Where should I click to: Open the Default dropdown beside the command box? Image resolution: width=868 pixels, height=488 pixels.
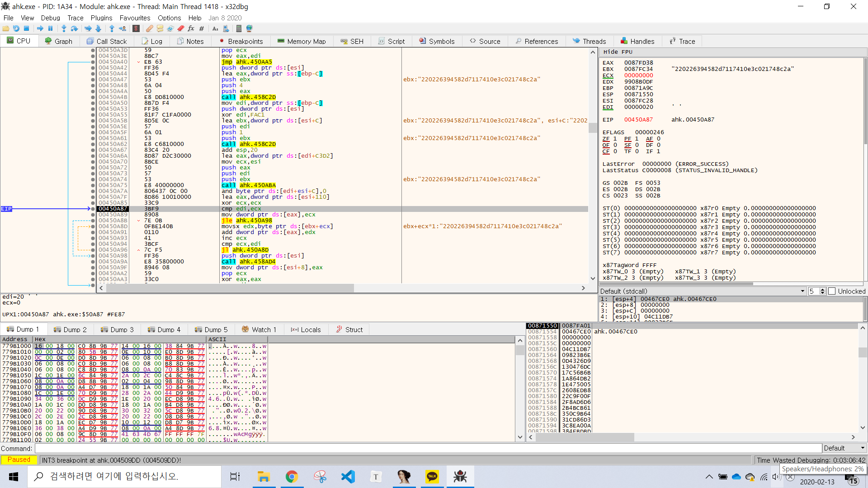tap(844, 448)
